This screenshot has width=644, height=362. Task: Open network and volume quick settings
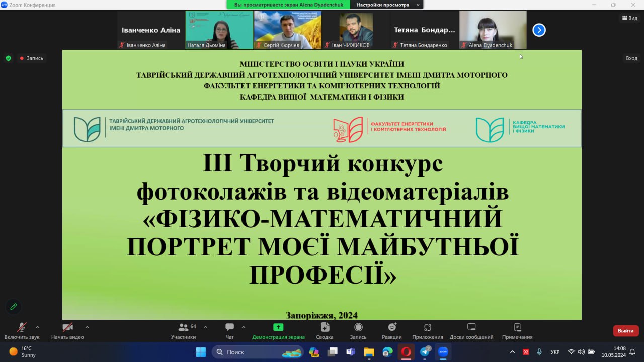point(581,352)
